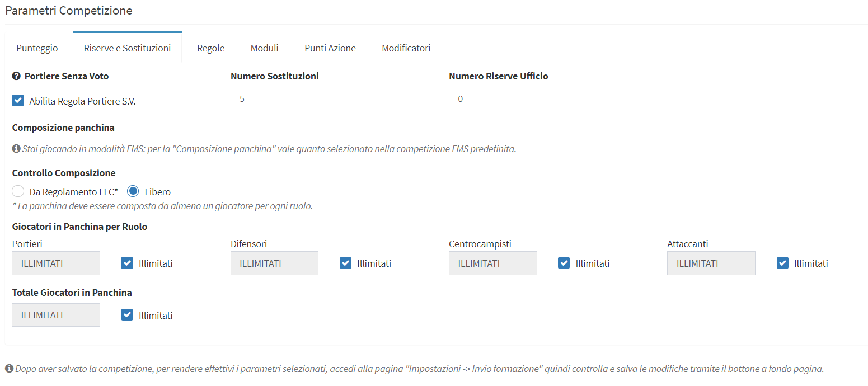Click the help icon beside Portiere Senza Voto
The width and height of the screenshot is (868, 386).
point(16,76)
